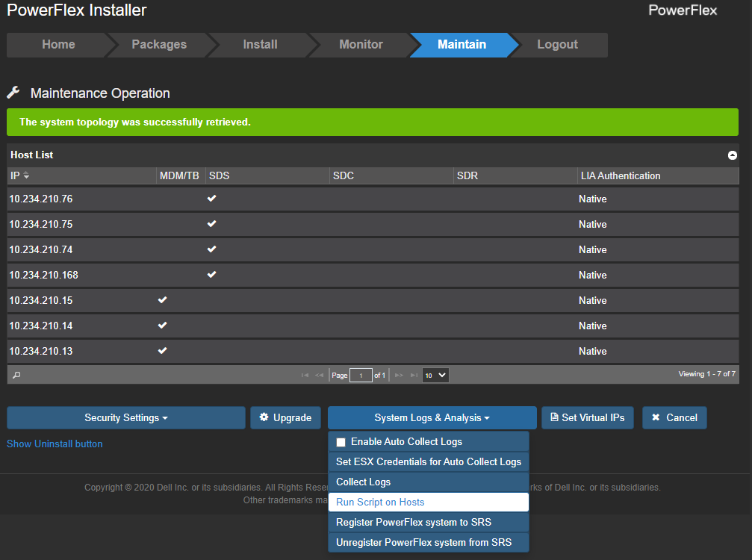Click the wrench icon beside Maintenance Operation
Image resolution: width=752 pixels, height=560 pixels.
[x=13, y=93]
